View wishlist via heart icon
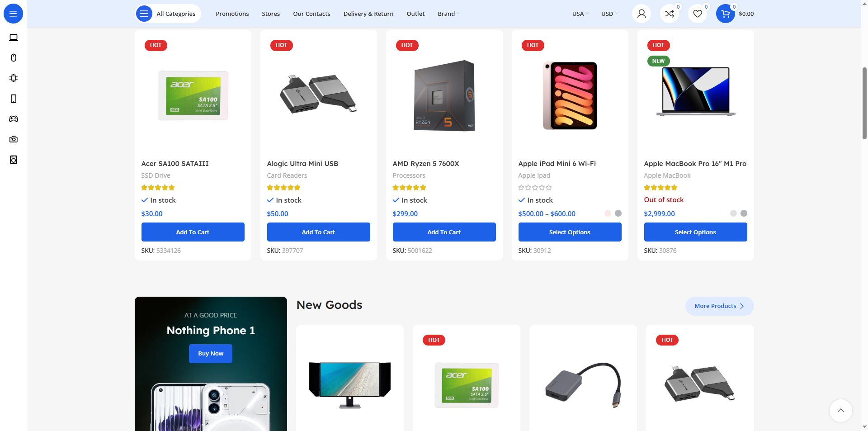 click(x=698, y=14)
